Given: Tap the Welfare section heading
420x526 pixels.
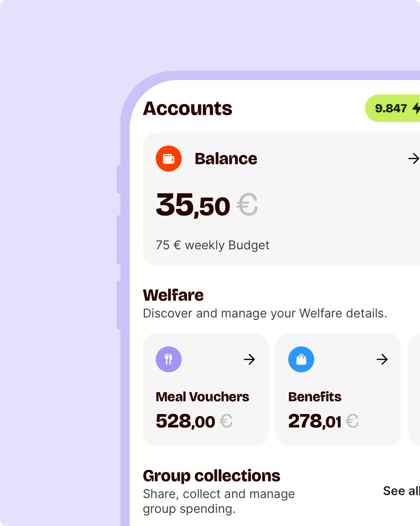Looking at the screenshot, I should pos(173,295).
